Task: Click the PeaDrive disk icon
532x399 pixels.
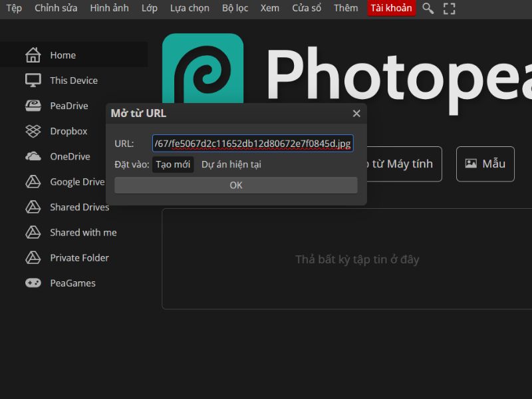Action: [33, 106]
